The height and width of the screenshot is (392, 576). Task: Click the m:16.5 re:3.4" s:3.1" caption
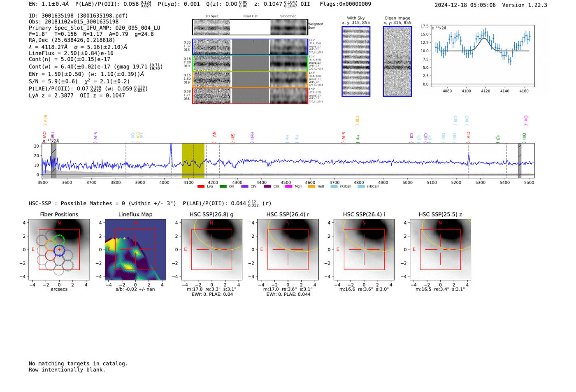(x=440, y=289)
